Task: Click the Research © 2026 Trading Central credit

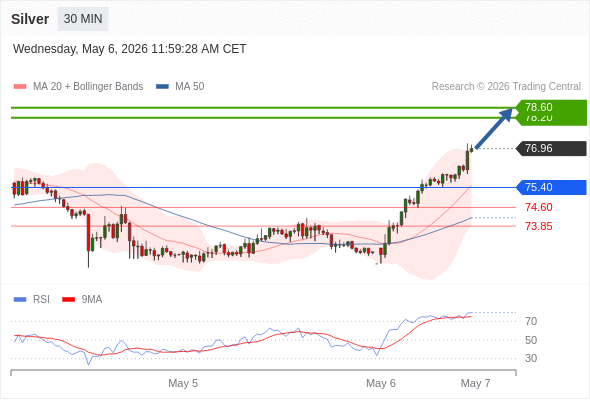Action: [506, 87]
